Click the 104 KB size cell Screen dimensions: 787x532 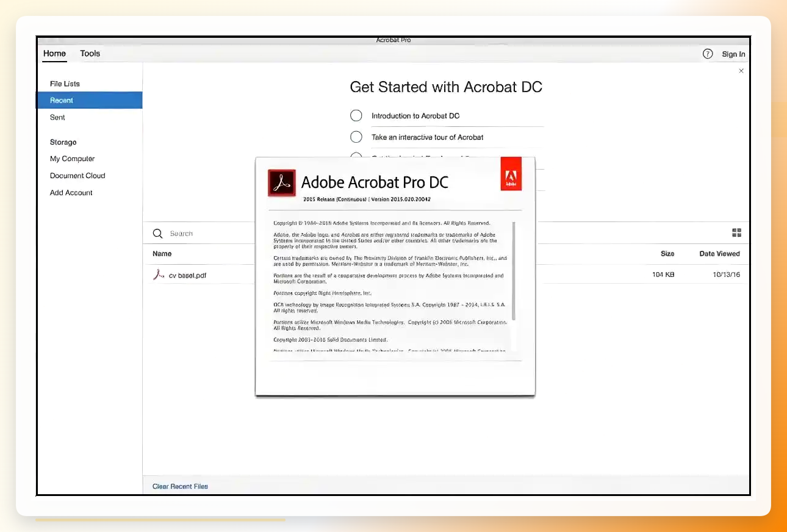click(x=663, y=275)
